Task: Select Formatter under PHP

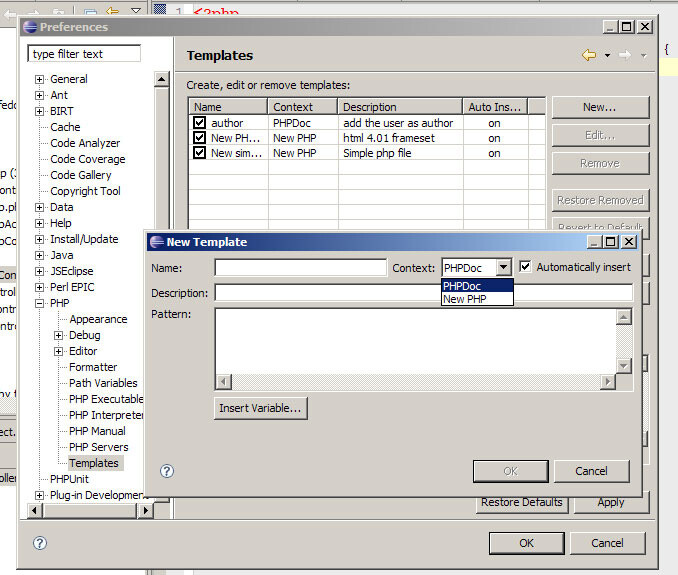Action: (93, 367)
